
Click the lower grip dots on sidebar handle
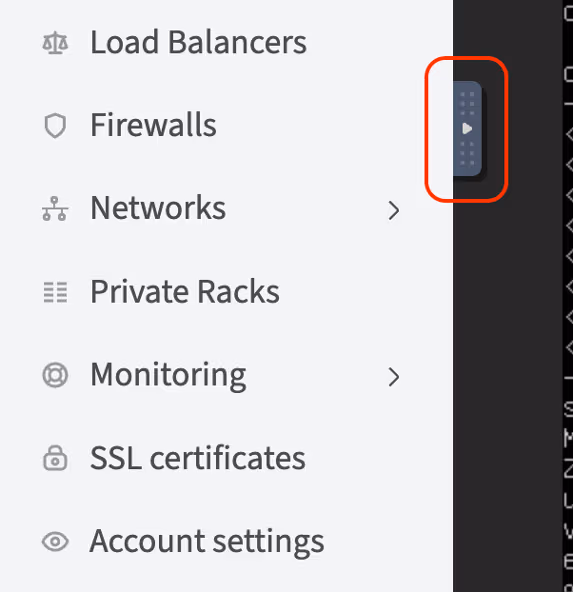(x=467, y=153)
